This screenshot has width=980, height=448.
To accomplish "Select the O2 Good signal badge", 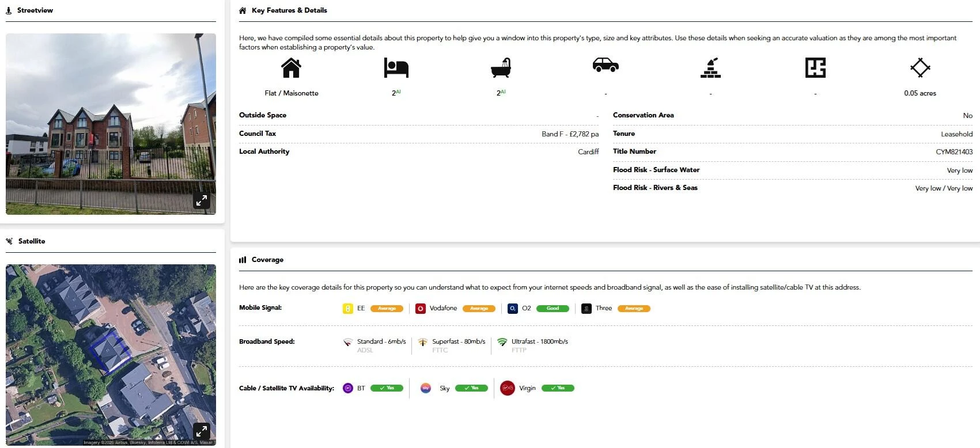I will 553,309.
